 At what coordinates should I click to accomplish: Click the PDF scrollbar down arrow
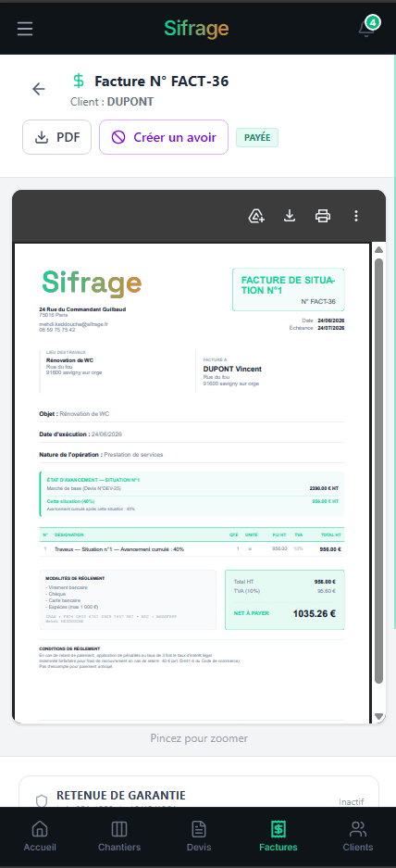(x=378, y=716)
